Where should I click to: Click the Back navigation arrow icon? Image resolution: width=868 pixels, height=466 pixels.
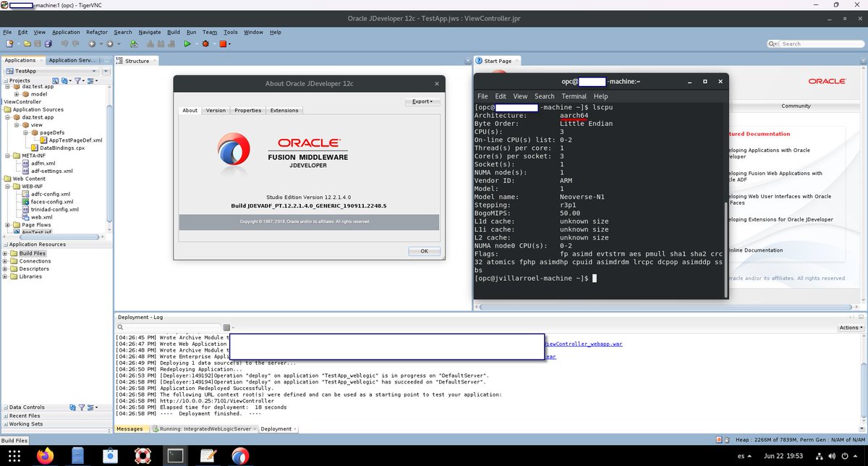[x=91, y=44]
